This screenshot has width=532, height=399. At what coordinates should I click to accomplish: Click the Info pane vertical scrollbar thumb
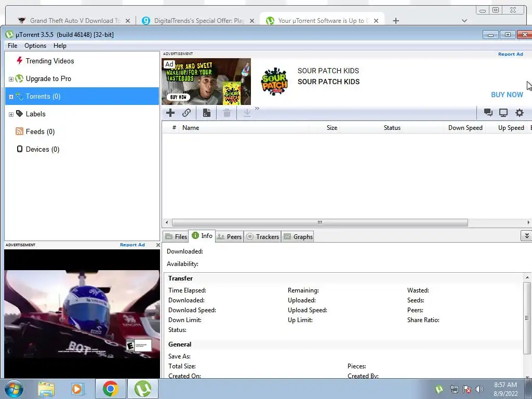click(527, 317)
